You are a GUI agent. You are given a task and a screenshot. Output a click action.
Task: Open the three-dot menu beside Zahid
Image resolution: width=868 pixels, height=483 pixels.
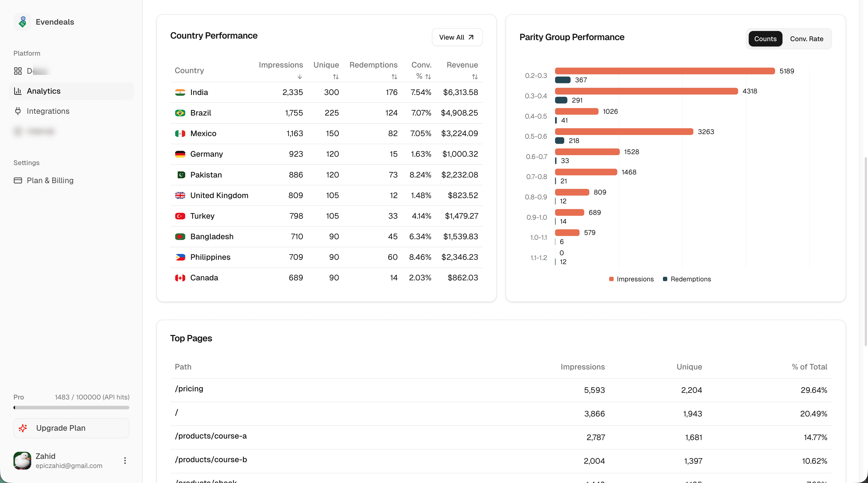click(125, 461)
